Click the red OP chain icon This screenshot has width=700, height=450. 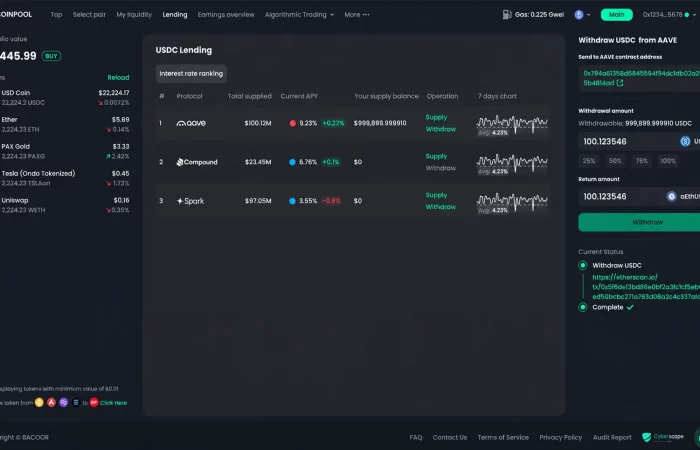pyautogui.click(x=94, y=403)
